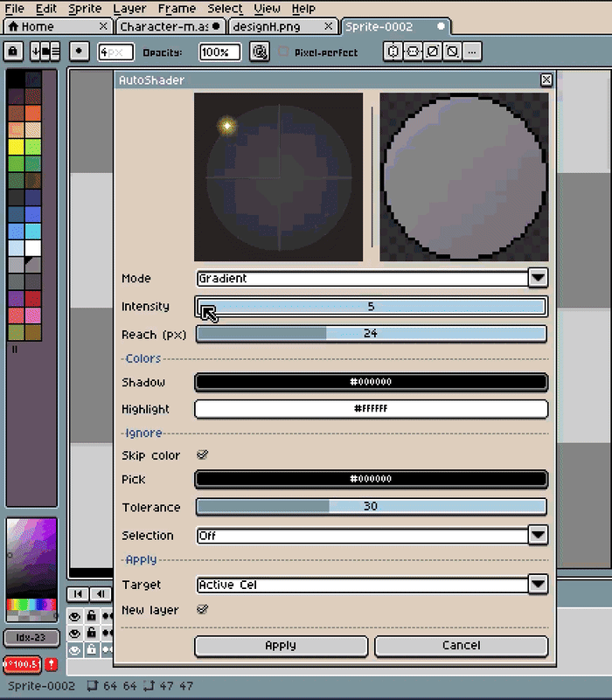Click the red exclamation warning icon
Viewport: 612px width, 700px height.
(52, 664)
